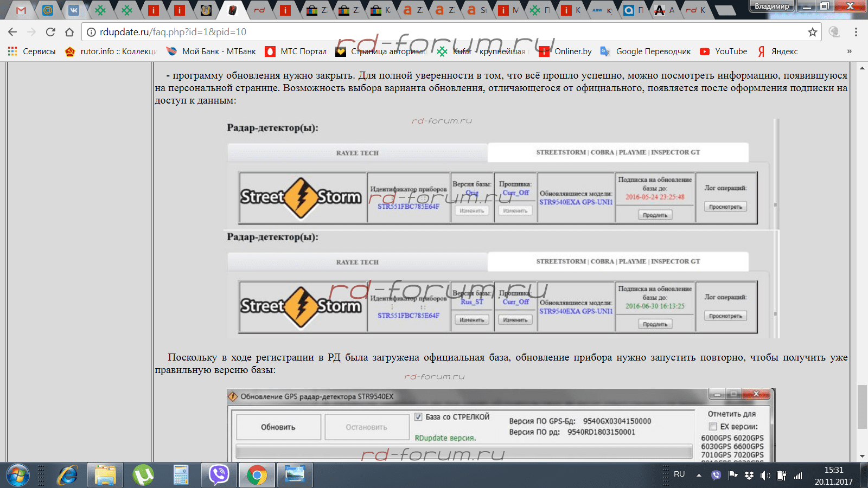
Task: Switch to the VK tab
Action: (x=74, y=10)
